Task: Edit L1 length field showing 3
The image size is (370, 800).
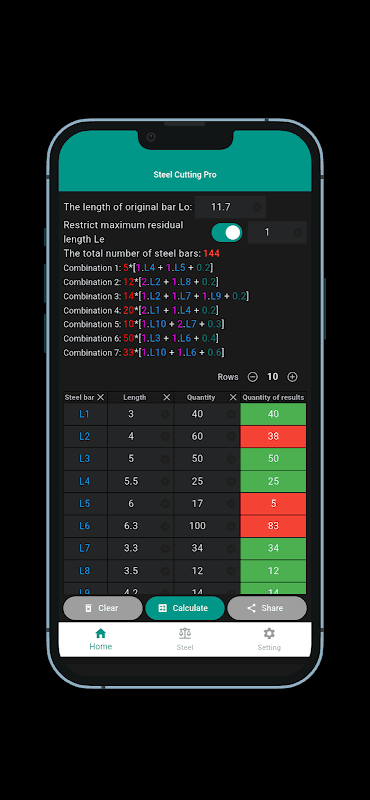Action: point(140,414)
